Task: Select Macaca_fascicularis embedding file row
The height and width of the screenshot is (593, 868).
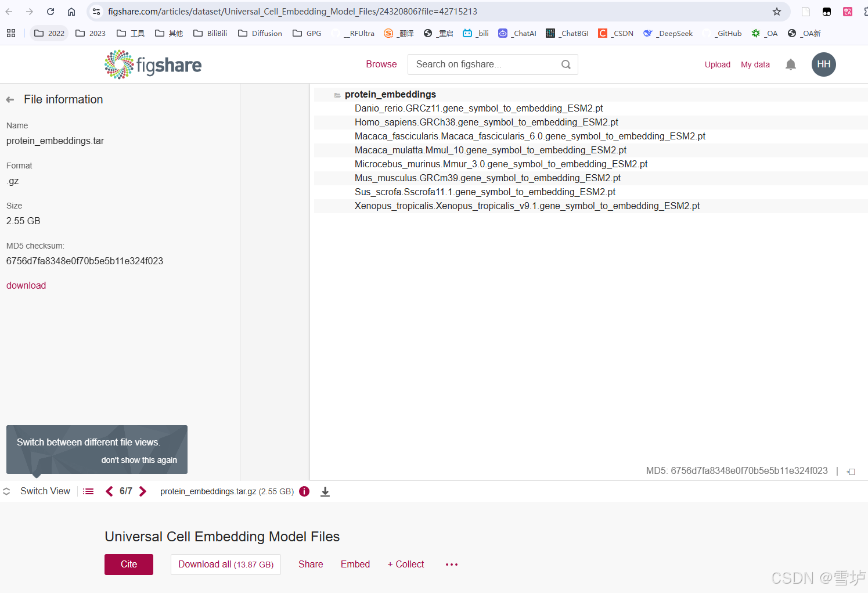Action: 591,136
